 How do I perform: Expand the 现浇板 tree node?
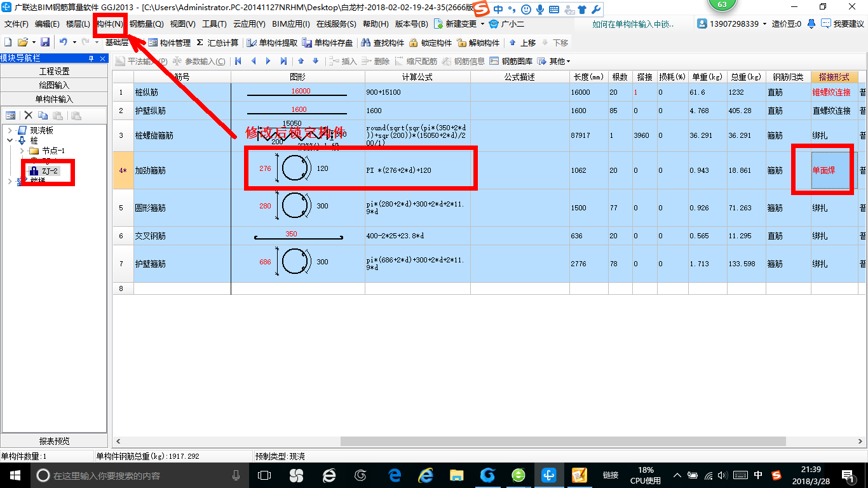pyautogui.click(x=10, y=130)
